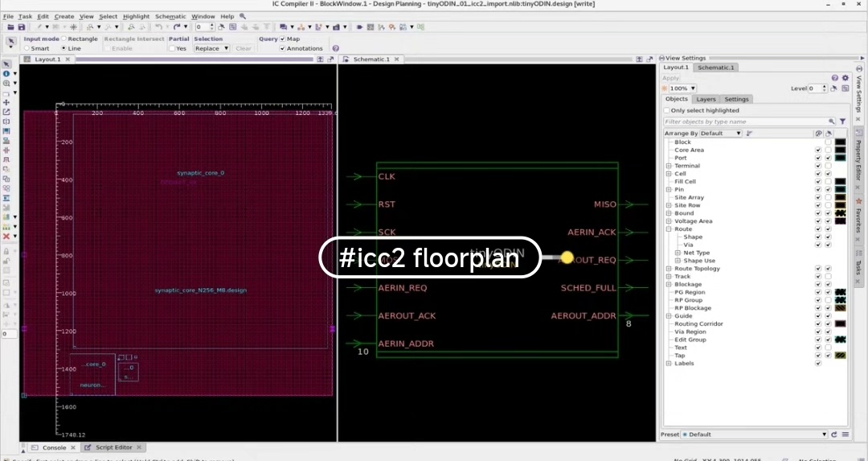The width and height of the screenshot is (868, 461).
Task: Open the Script Editor tab
Action: [113, 447]
